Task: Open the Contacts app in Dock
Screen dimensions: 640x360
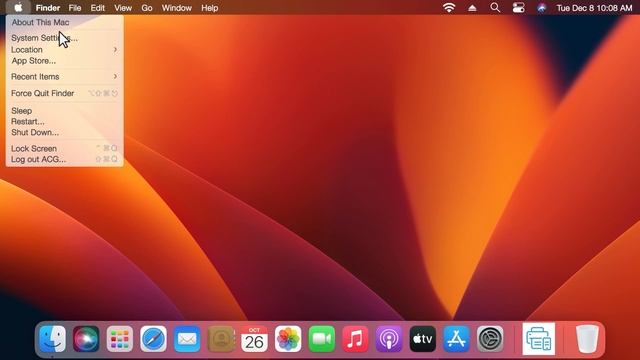Action: tap(221, 339)
